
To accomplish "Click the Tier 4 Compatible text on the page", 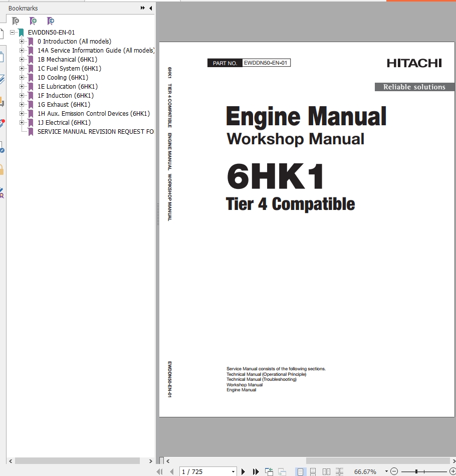I will point(291,204).
